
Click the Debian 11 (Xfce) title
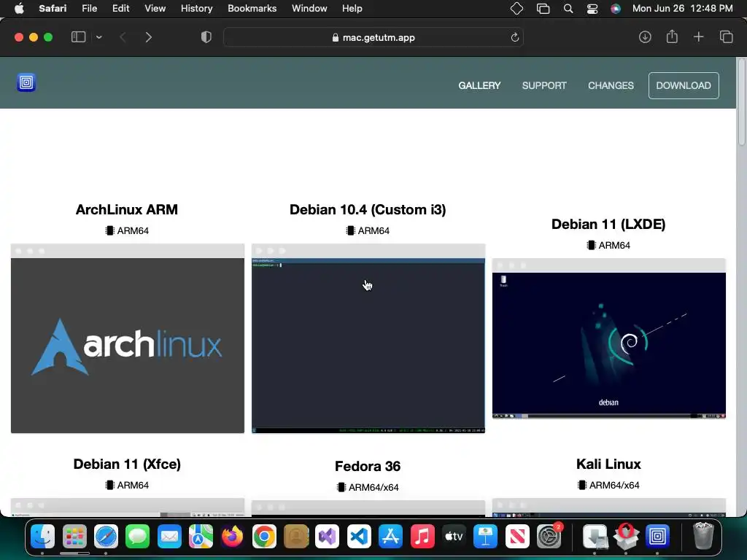(127, 464)
